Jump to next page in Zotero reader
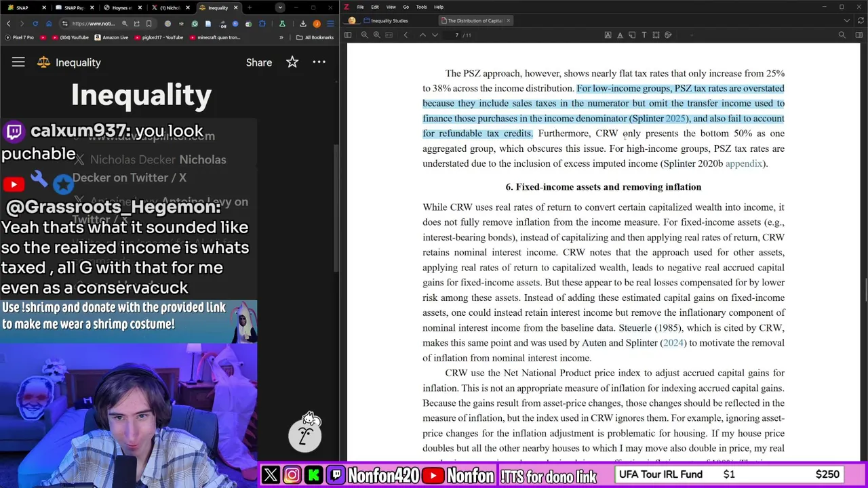Viewport: 868px width, 488px height. tap(435, 35)
